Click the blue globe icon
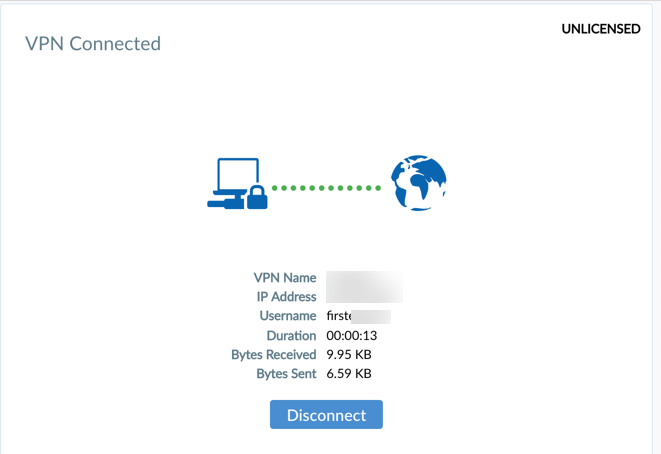Screen dimensions: 661x454 [419, 183]
